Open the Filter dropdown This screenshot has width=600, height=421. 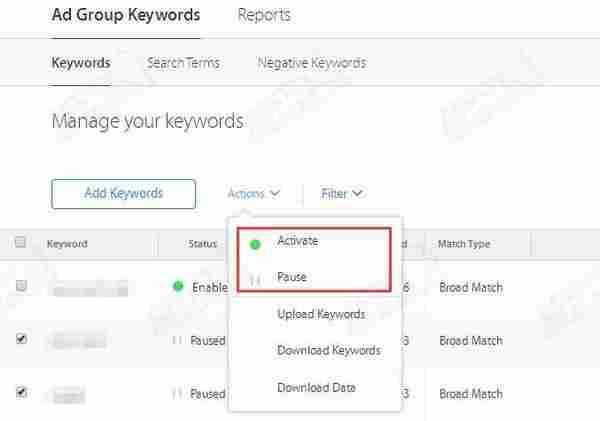click(x=341, y=194)
